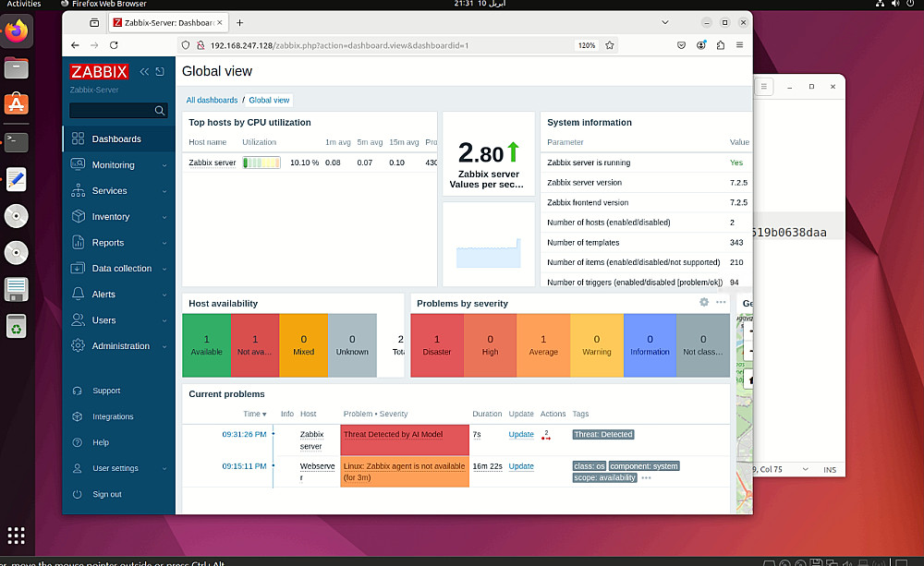Image resolution: width=924 pixels, height=566 pixels.
Task: Open the Dashboards menu item
Action: click(119, 139)
